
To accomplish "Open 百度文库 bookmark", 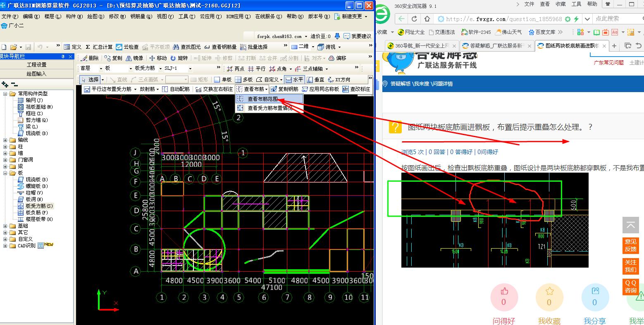I will (541, 32).
